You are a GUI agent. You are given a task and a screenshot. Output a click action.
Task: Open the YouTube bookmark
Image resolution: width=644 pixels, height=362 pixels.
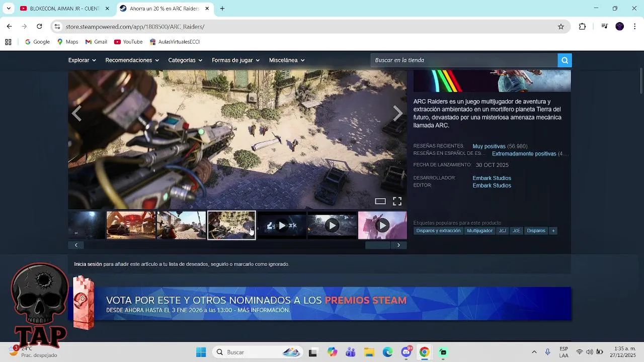click(x=128, y=42)
